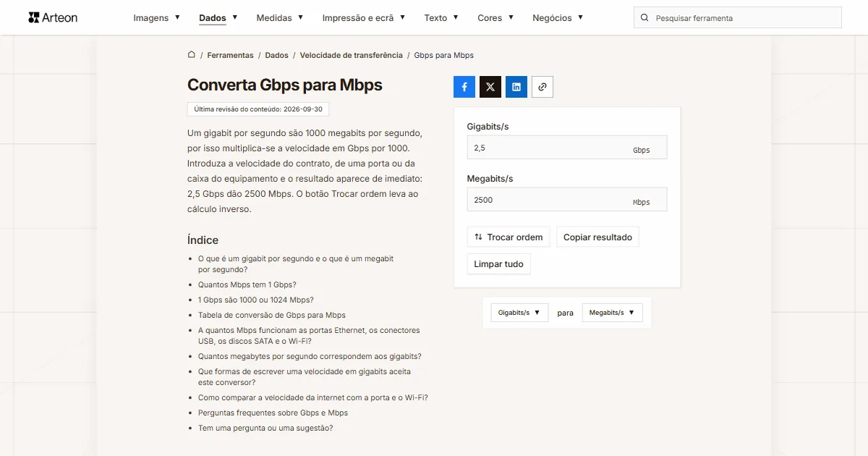Click the search magnifier icon
Viewport: 868px width, 456px height.
pos(645,18)
